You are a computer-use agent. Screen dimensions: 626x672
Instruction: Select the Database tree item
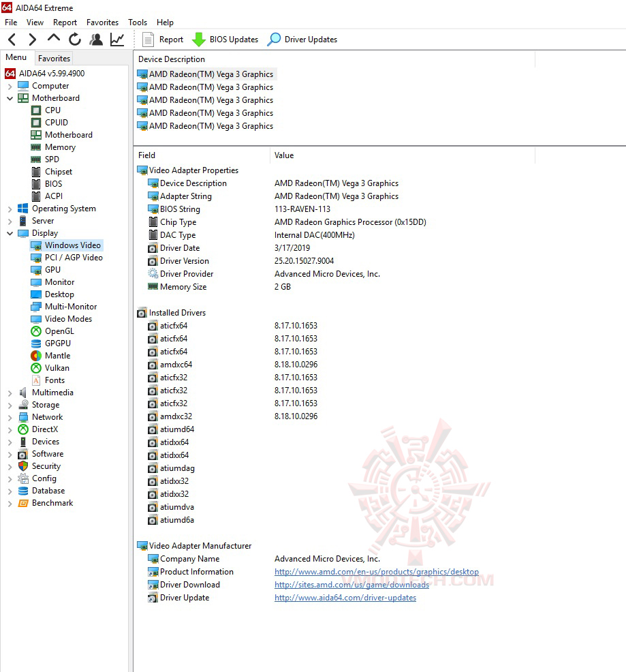click(42, 491)
